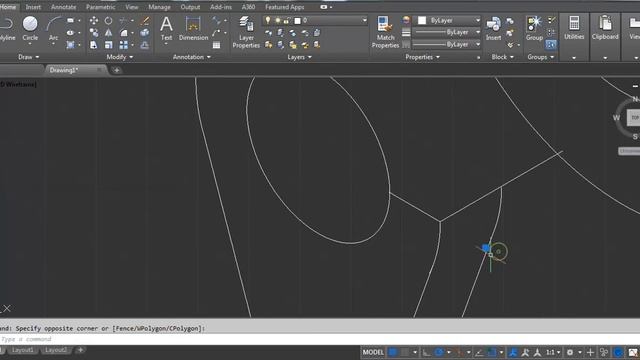Click the MODEL space button in status bar

(x=373, y=352)
